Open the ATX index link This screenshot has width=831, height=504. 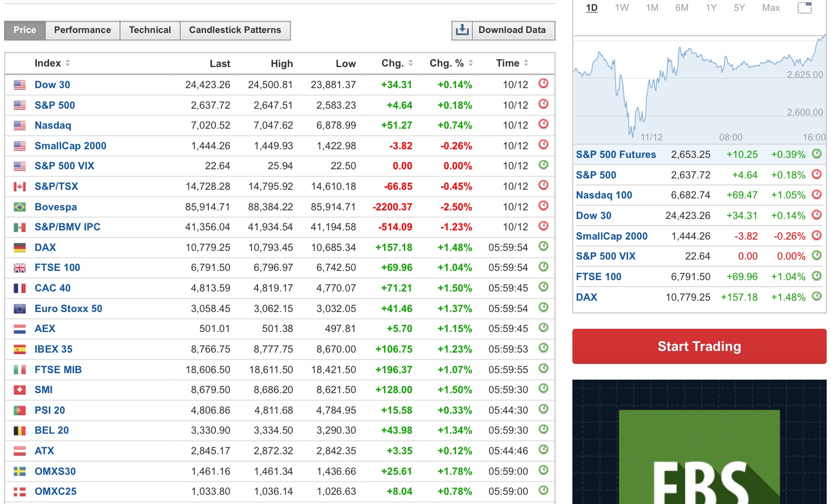click(44, 451)
